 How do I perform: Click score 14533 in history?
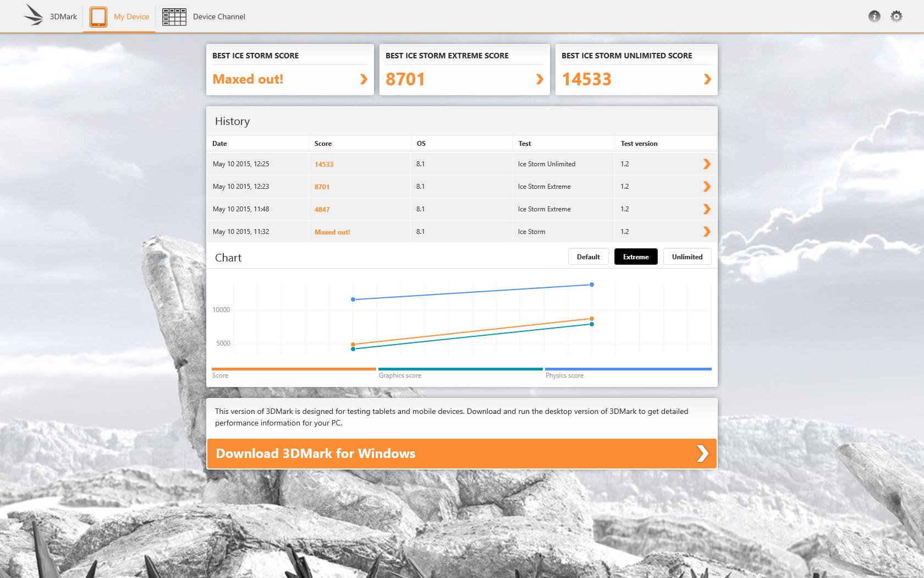click(324, 165)
